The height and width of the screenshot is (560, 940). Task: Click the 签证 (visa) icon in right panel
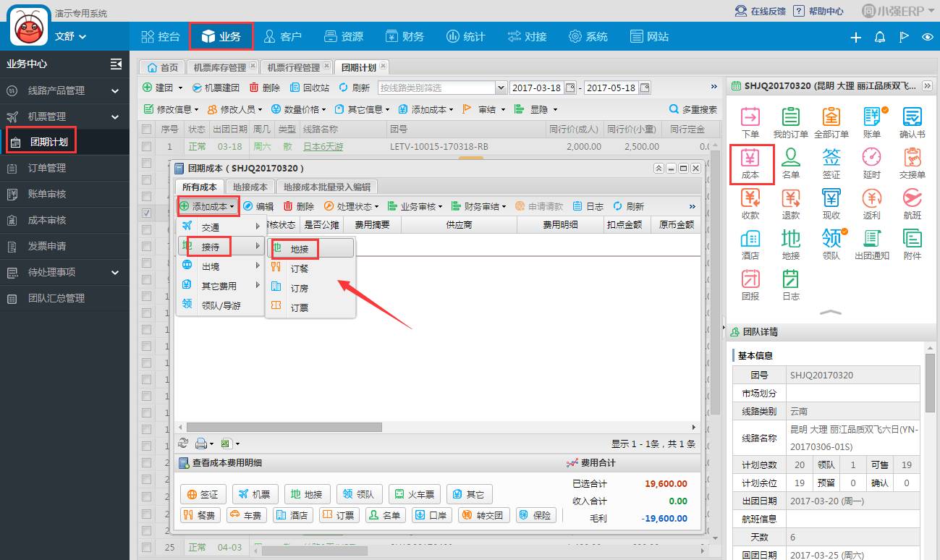831,164
